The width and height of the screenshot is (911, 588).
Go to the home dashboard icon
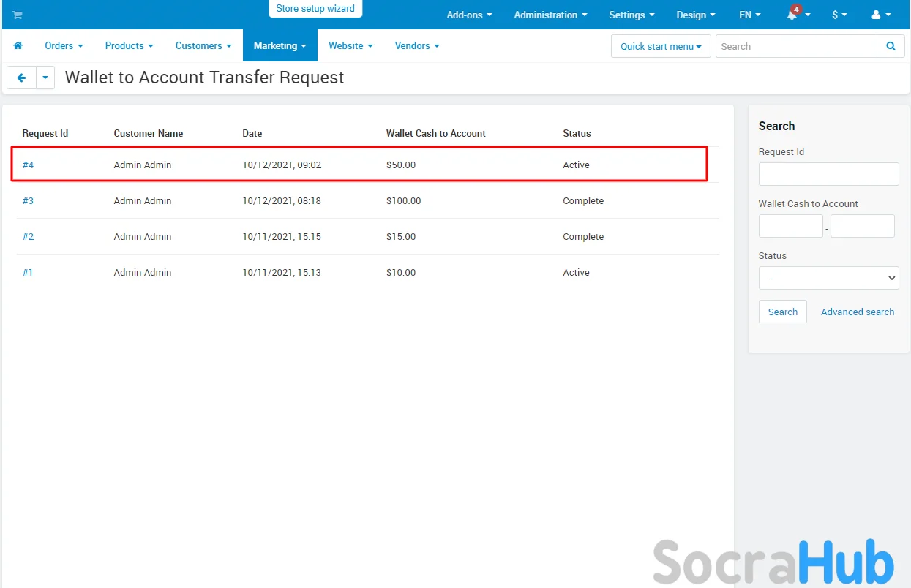[18, 45]
